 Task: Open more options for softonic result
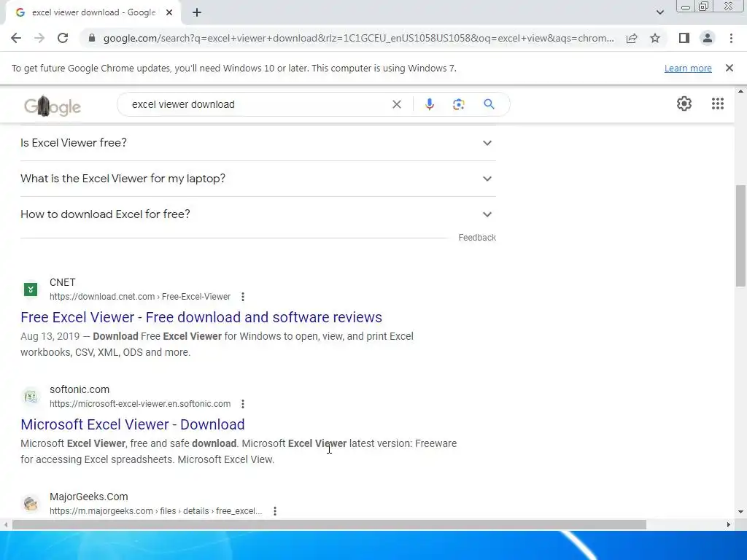(x=243, y=404)
